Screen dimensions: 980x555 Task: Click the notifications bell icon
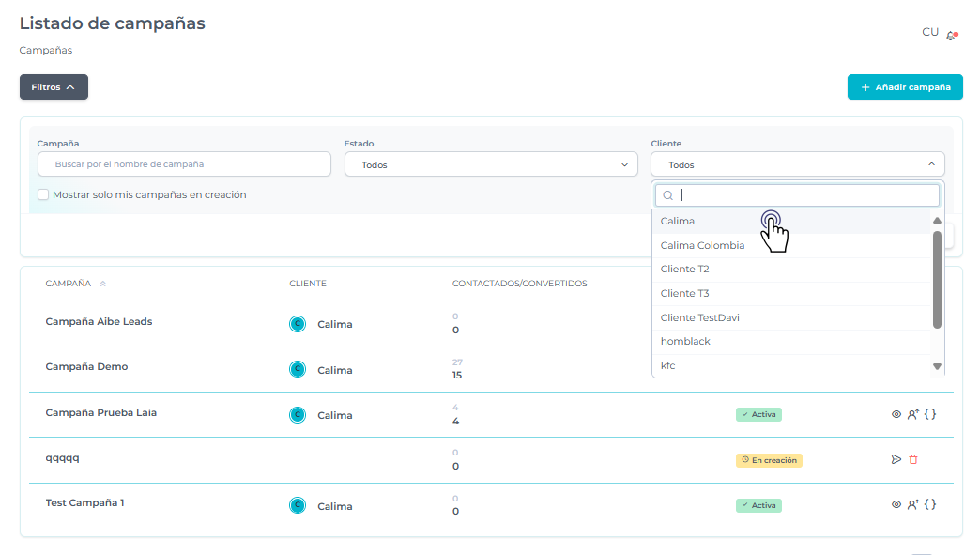952,35
